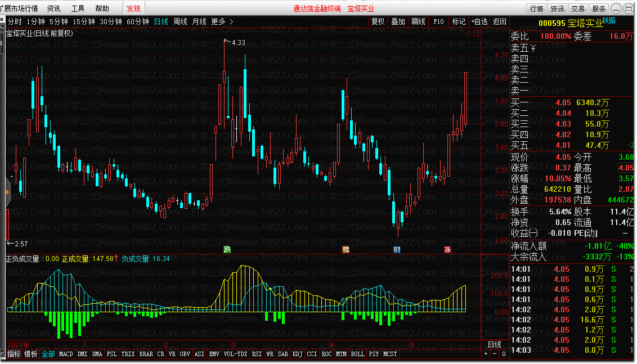The width and height of the screenshot is (637, 364).
Task: Open the 日线 period selector at bottom right
Action: click(495, 344)
